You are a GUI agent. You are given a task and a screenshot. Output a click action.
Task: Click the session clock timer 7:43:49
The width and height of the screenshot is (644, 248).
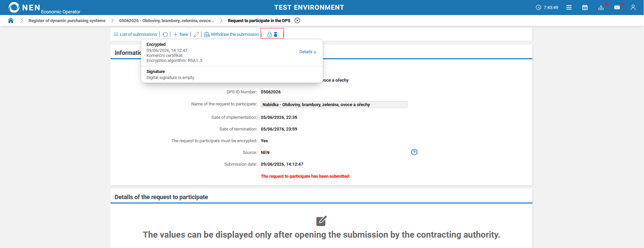(547, 7)
